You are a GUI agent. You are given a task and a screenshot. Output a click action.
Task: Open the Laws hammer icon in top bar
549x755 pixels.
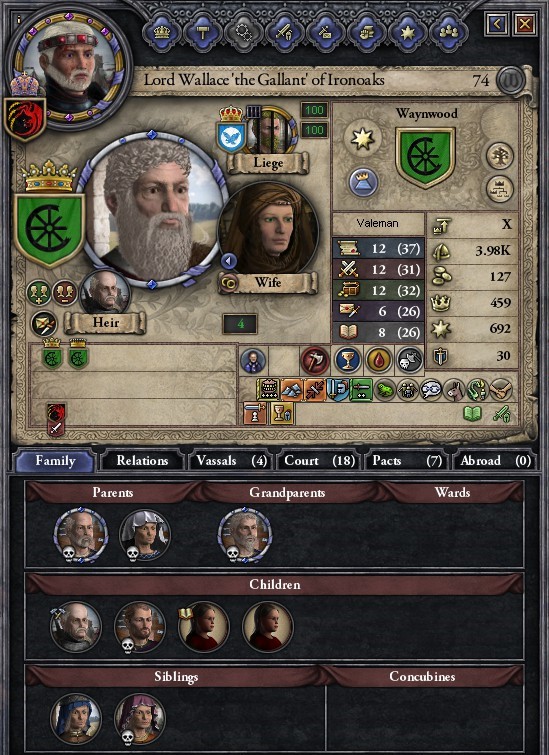point(203,33)
